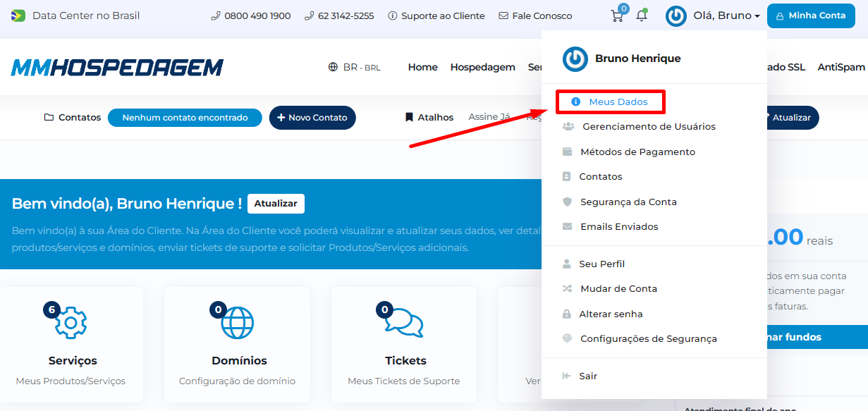Open the Tickets card
Screen dimensions: 868x411
(403, 345)
